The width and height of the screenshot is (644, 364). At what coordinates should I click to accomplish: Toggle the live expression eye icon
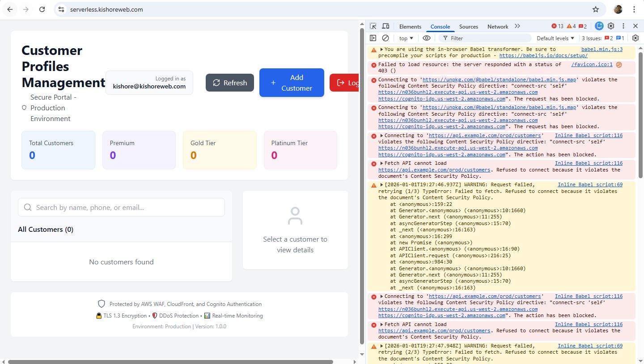pos(426,38)
